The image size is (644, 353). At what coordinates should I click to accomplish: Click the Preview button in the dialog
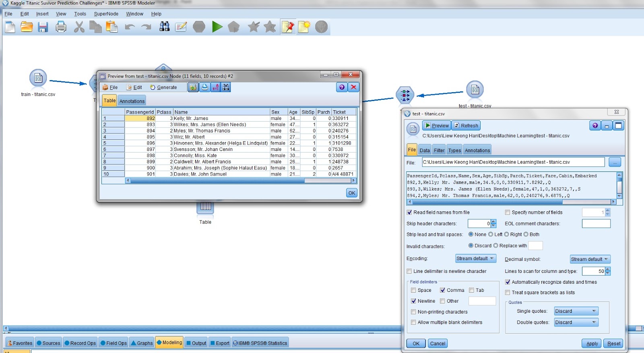[x=437, y=126]
